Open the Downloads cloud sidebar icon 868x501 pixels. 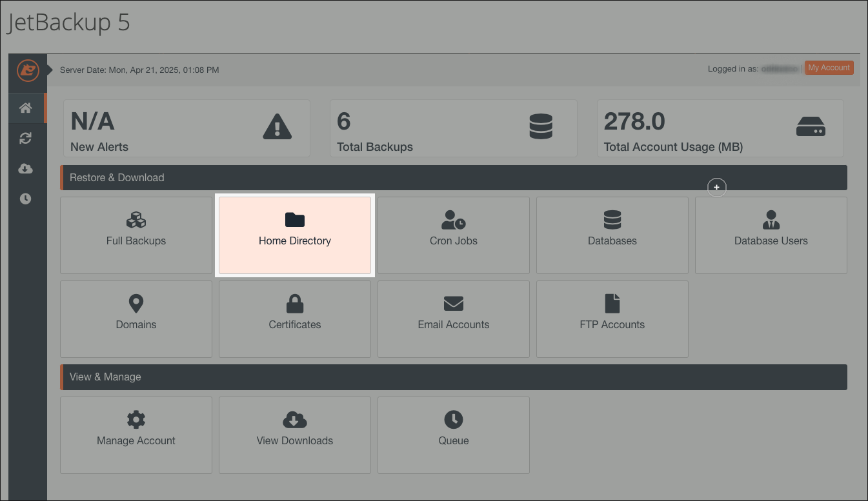click(x=26, y=169)
